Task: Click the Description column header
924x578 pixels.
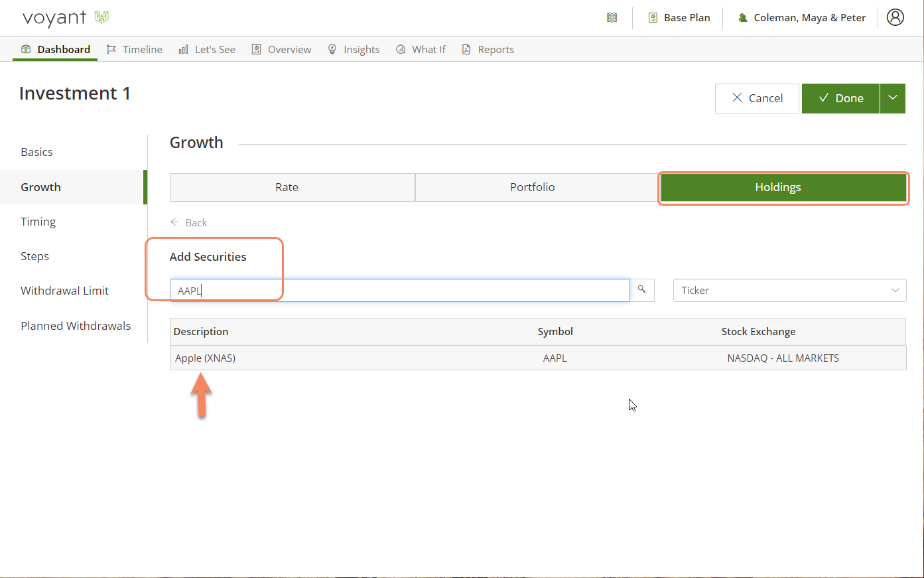Action: pyautogui.click(x=201, y=331)
